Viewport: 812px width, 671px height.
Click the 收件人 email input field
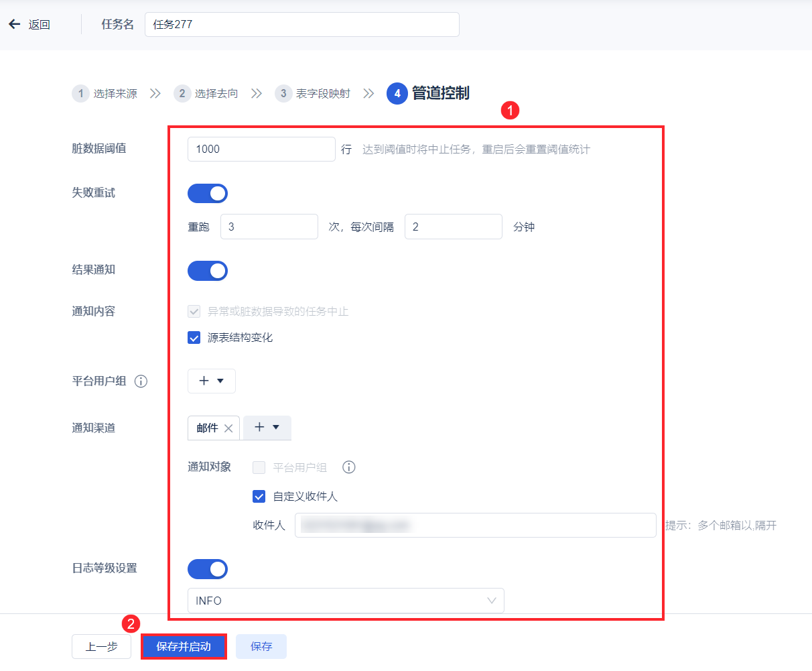pyautogui.click(x=476, y=526)
